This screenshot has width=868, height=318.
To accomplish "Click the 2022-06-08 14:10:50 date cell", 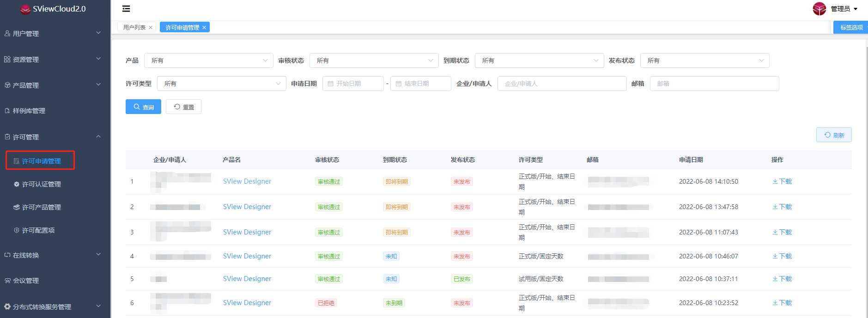I will pyautogui.click(x=709, y=181).
